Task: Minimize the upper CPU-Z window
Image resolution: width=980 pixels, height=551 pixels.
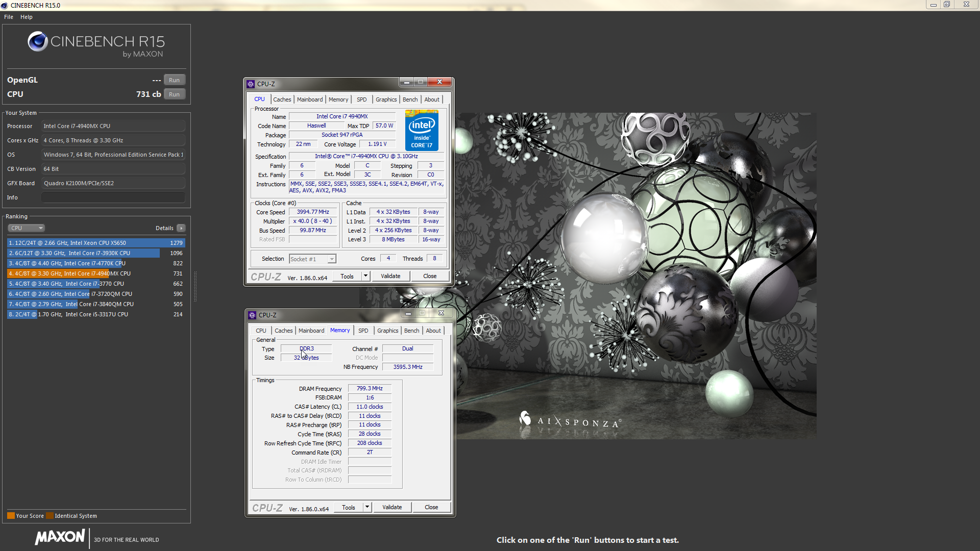Action: tap(406, 82)
